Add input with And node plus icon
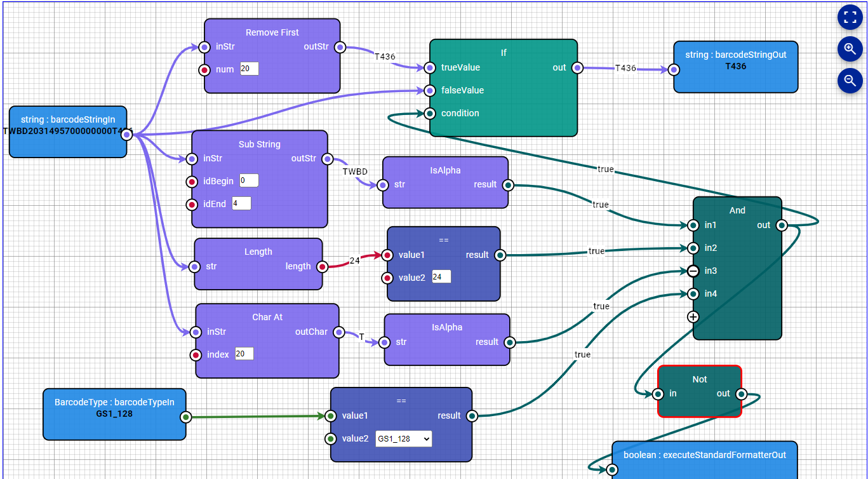This screenshot has height=479, width=868. pyautogui.click(x=693, y=316)
